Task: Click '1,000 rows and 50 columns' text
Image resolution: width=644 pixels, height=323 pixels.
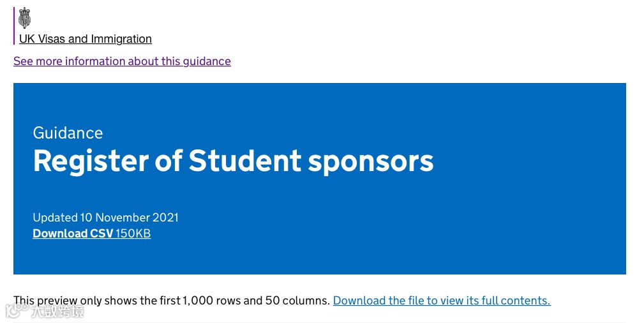Action: (255, 301)
